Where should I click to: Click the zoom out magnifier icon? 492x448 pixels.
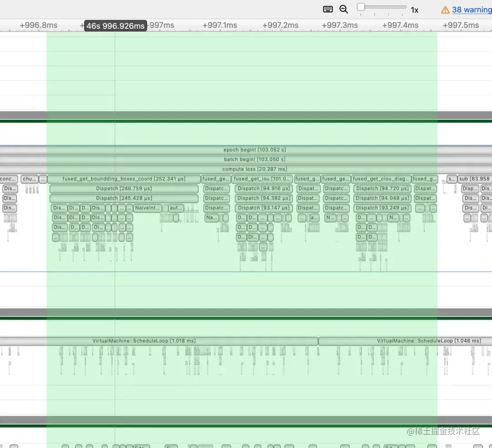click(343, 9)
